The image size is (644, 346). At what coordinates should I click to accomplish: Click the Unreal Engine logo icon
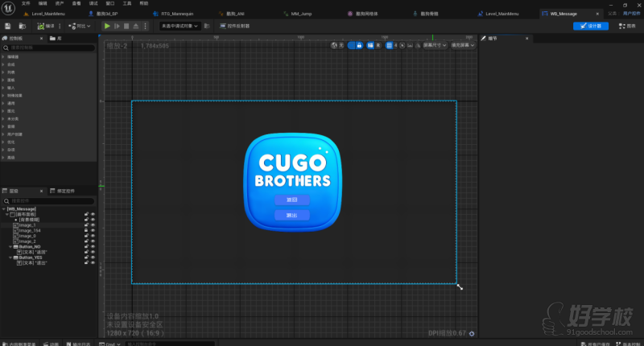pyautogui.click(x=6, y=6)
